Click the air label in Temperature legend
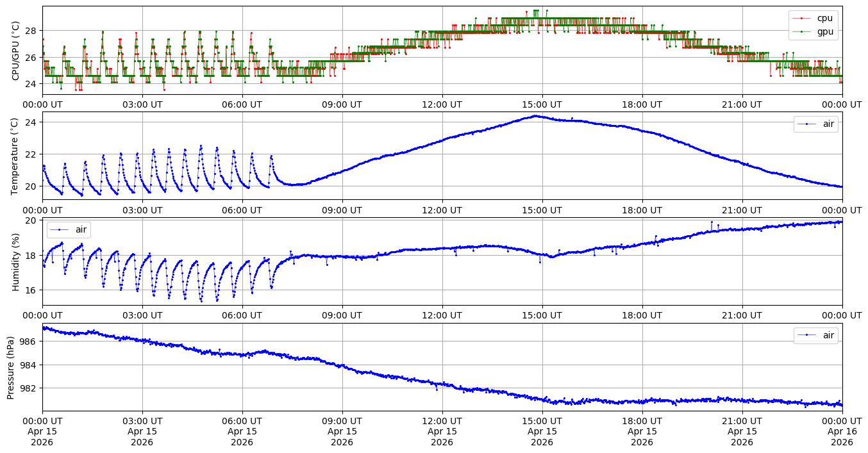The width and height of the screenshot is (868, 453). click(x=829, y=124)
